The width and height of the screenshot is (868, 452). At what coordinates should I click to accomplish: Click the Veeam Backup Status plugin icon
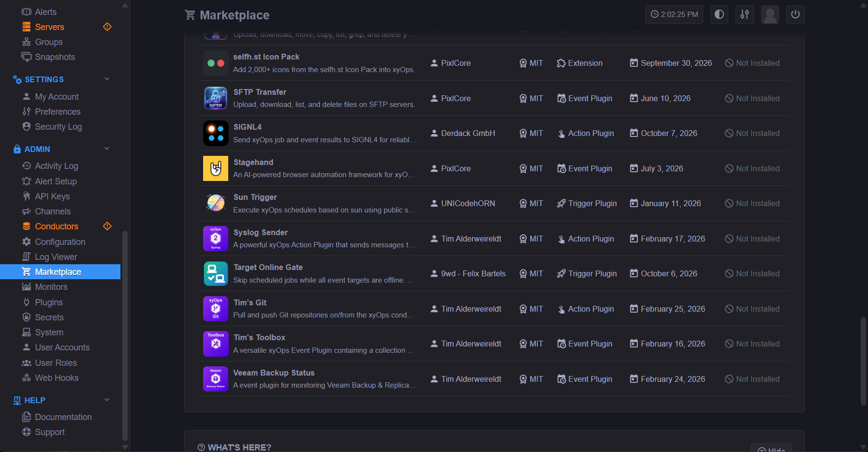216,379
